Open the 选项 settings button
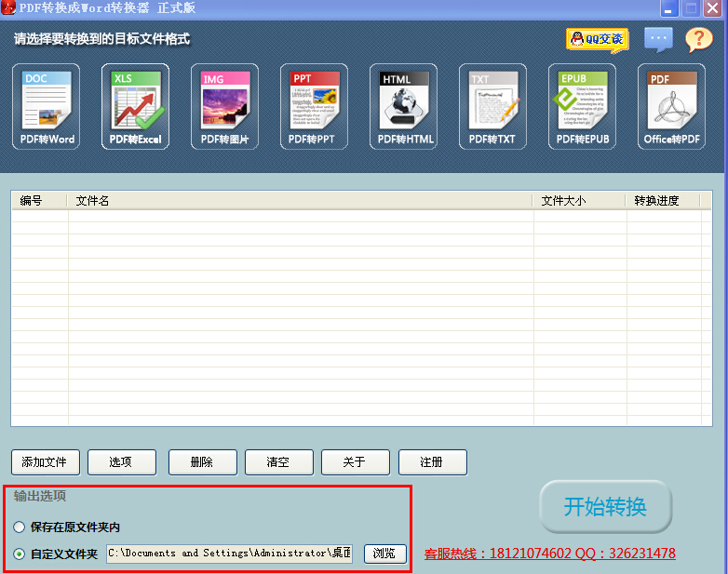 click(x=122, y=462)
